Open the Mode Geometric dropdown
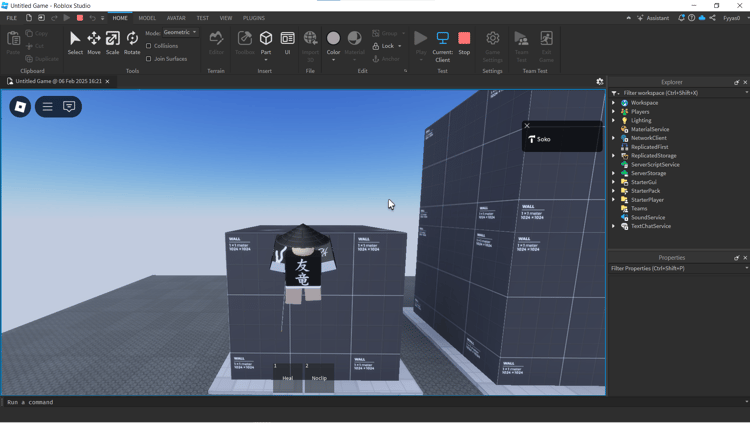750x423 pixels. 180,32
